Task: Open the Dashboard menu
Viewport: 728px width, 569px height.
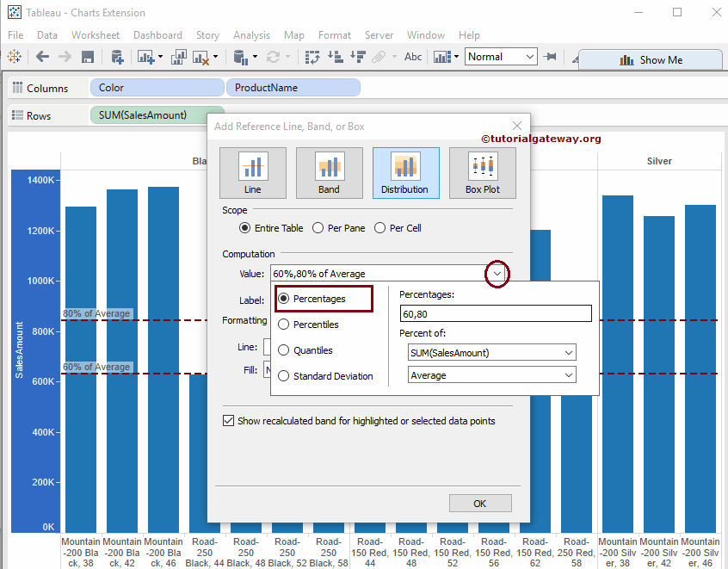Action: 157,35
